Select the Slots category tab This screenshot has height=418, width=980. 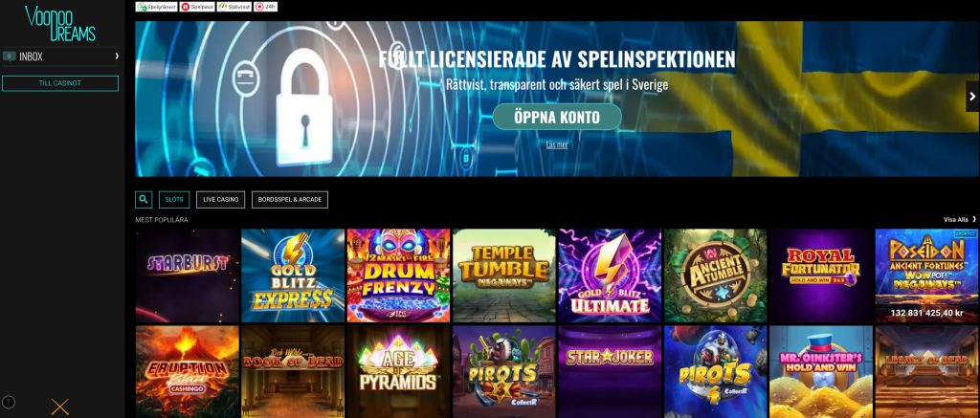[x=174, y=199]
